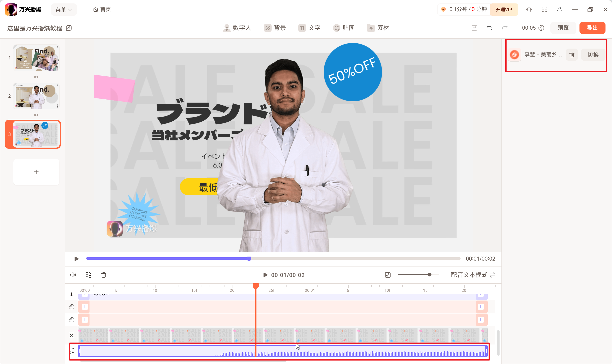Select scene 2 thumbnail
The width and height of the screenshot is (612, 364).
[36, 96]
